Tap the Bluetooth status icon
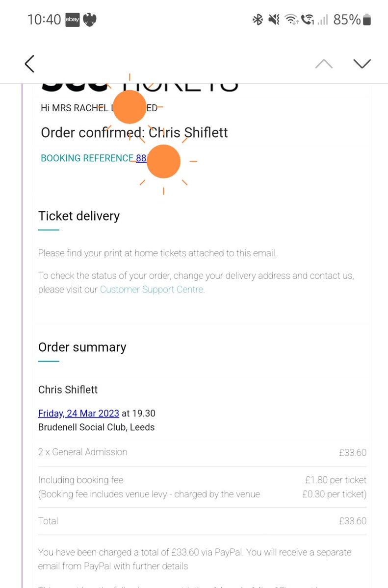This screenshot has height=588, width=388. point(258,20)
